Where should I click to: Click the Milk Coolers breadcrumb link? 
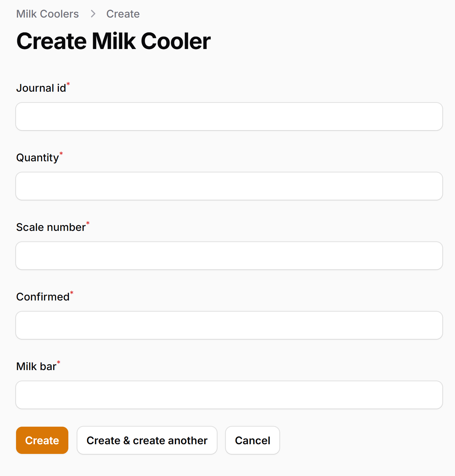coord(47,14)
